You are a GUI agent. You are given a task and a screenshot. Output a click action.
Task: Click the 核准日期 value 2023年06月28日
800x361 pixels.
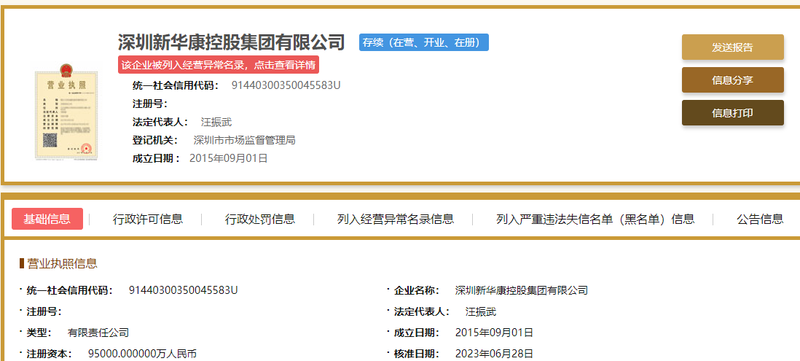pyautogui.click(x=494, y=354)
